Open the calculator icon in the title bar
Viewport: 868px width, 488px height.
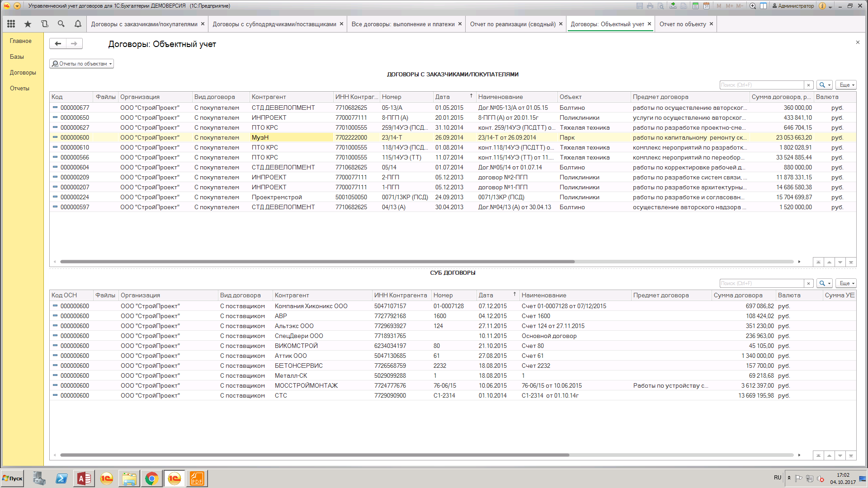tap(695, 6)
